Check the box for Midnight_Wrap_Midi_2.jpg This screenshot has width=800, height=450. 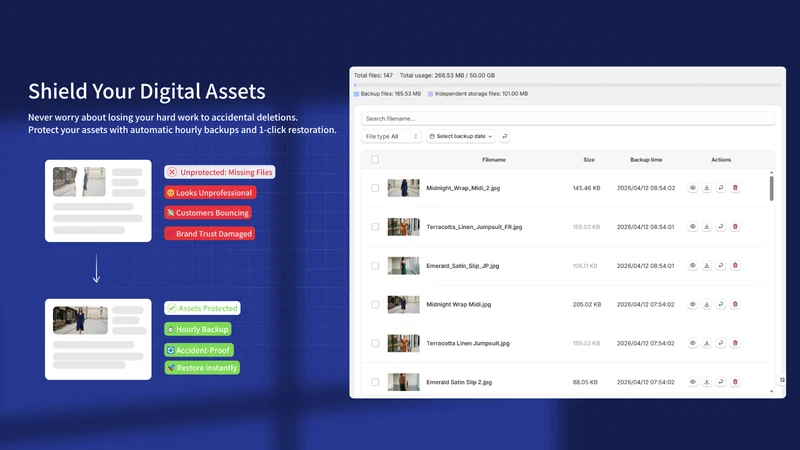point(375,188)
